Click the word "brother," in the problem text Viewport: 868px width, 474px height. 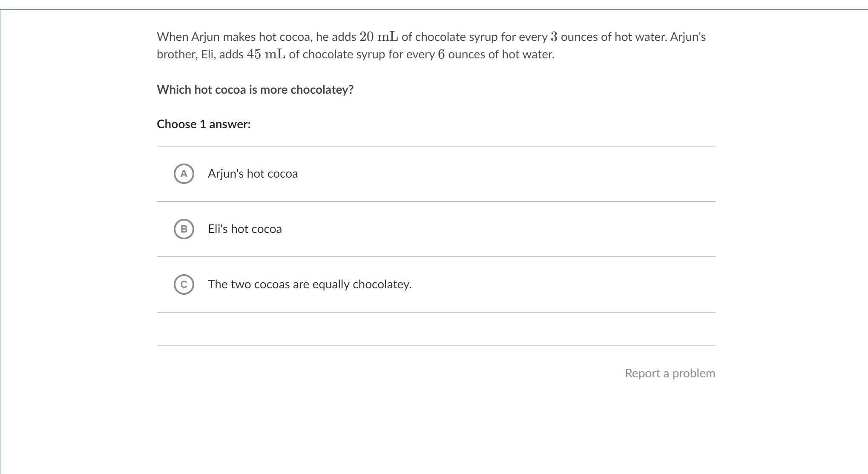177,55
